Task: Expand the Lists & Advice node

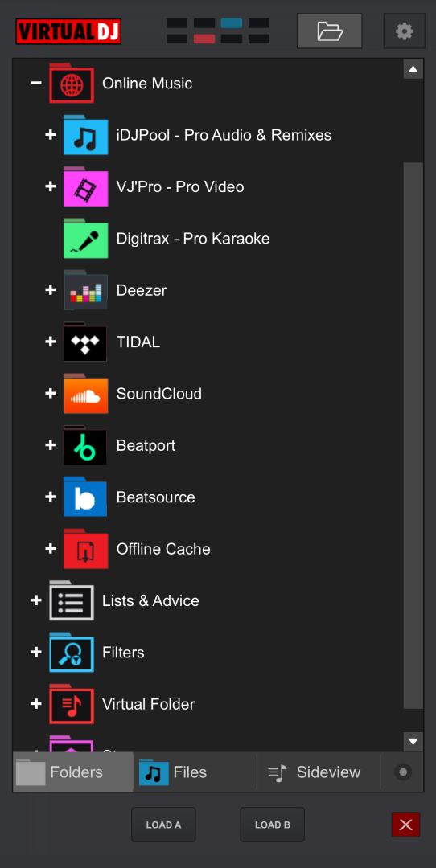Action: tap(36, 600)
